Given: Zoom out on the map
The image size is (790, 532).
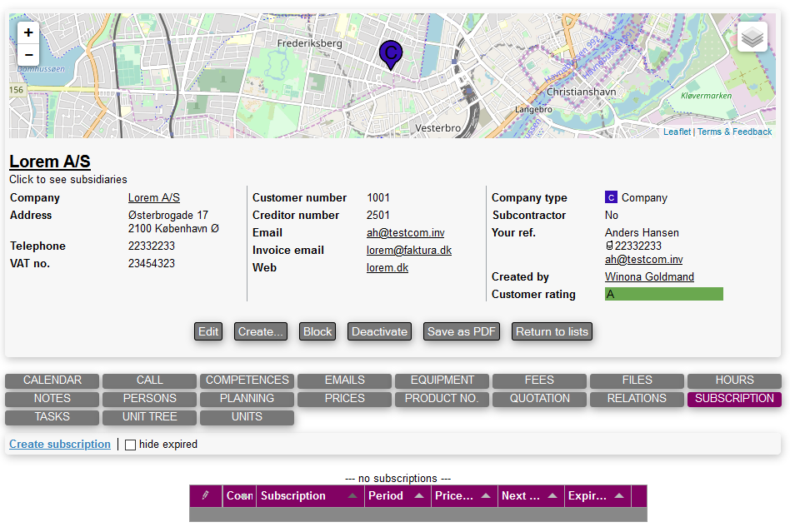Looking at the screenshot, I should click(28, 55).
